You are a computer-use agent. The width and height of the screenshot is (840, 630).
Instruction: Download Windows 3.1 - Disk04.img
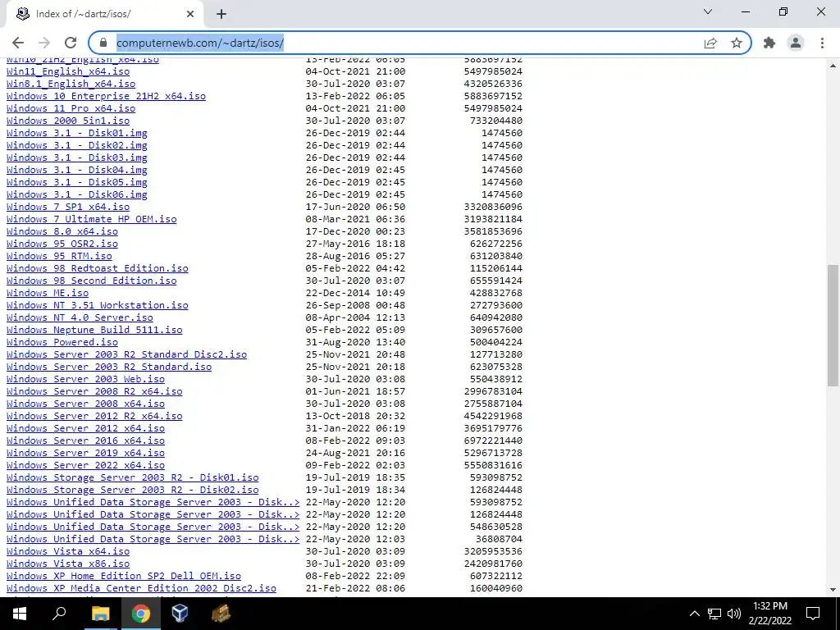click(76, 170)
